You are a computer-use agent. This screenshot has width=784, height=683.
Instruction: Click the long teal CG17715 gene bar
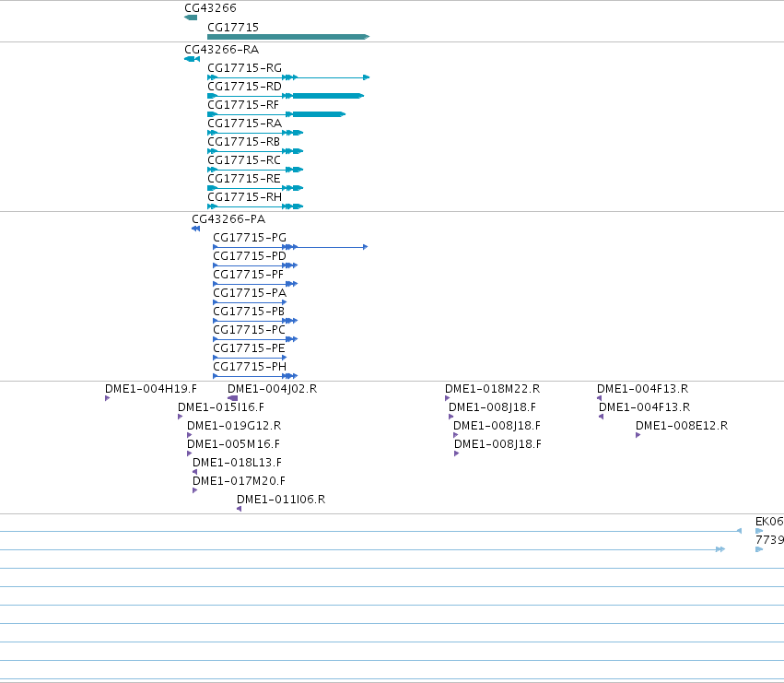(x=288, y=37)
